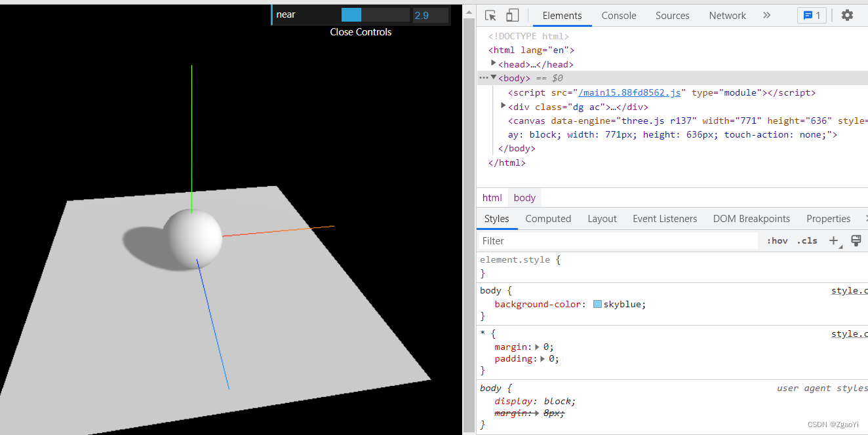Viewport: 868px width, 435px height.
Task: Toggle the device toolbar icon
Action: (512, 15)
